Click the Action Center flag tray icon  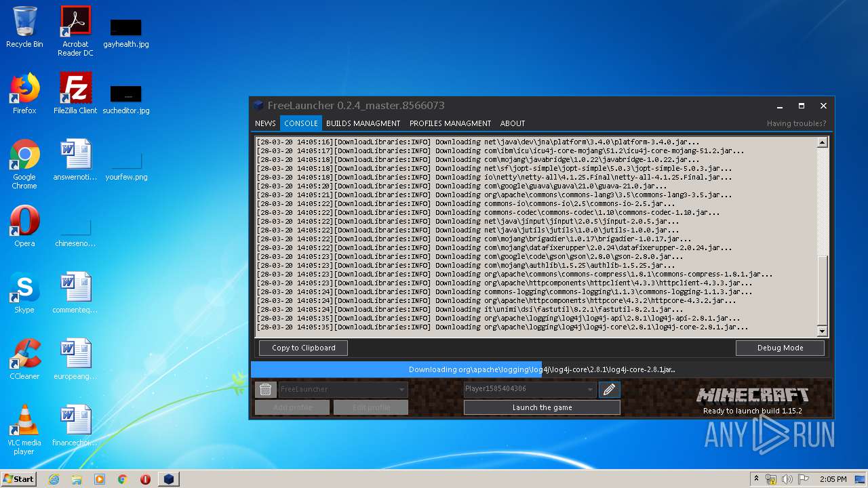click(x=804, y=479)
